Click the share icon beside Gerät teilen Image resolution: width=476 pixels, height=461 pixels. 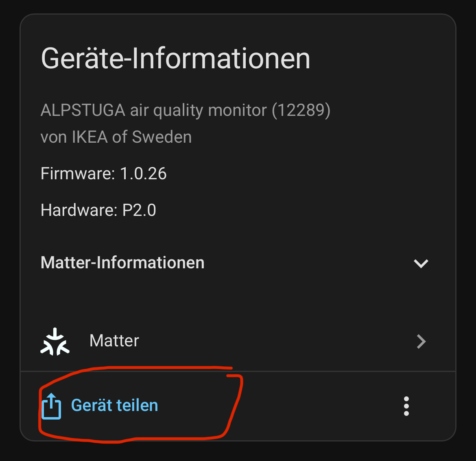coord(51,406)
